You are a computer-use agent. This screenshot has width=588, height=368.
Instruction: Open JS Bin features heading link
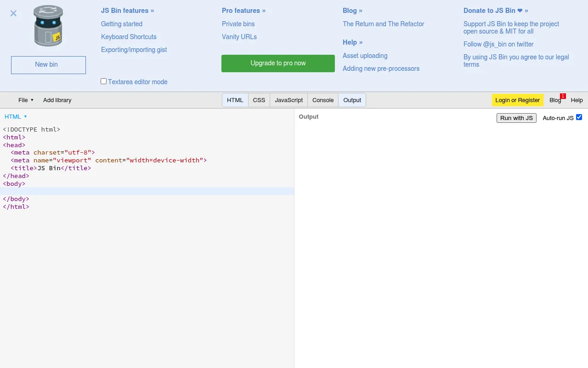pyautogui.click(x=128, y=11)
